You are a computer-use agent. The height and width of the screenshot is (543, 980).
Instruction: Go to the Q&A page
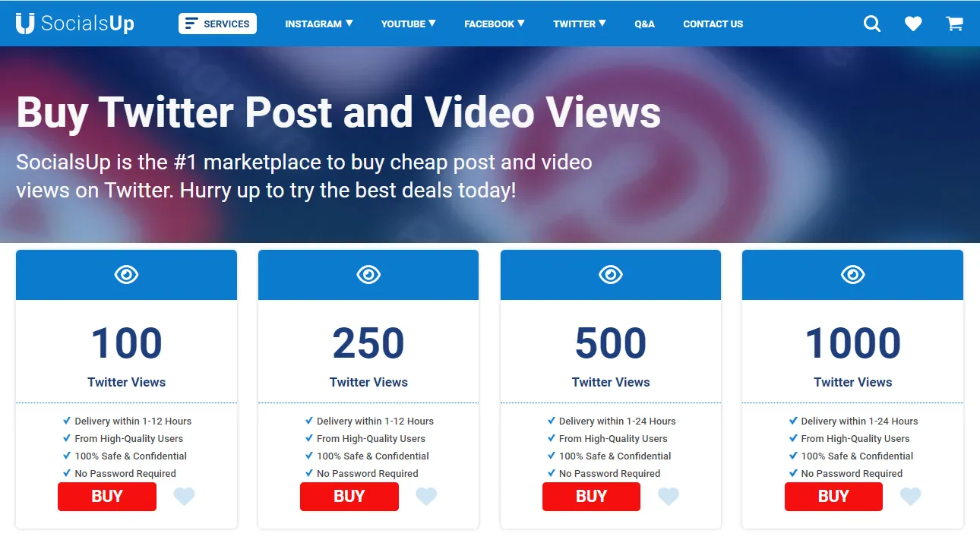644,24
